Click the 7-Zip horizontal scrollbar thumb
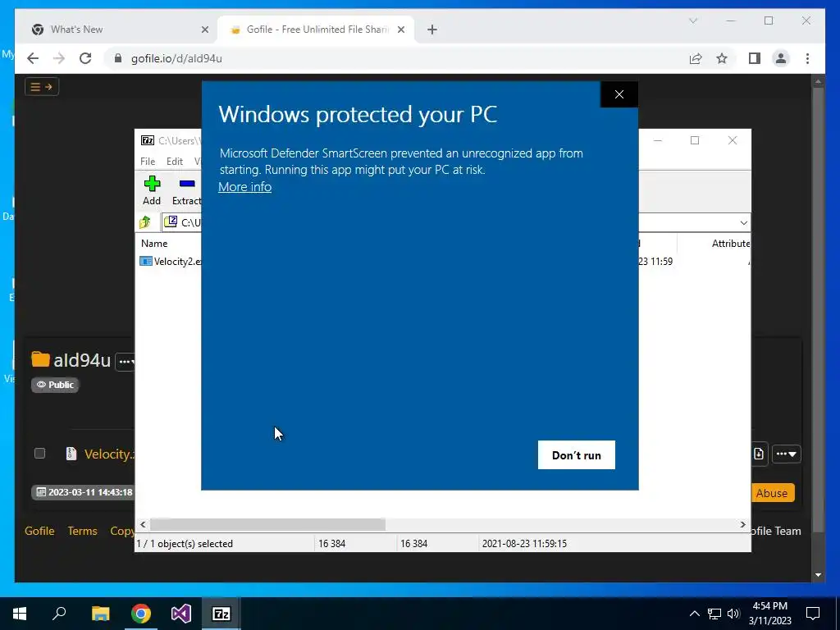This screenshot has width=840, height=630. (x=267, y=524)
